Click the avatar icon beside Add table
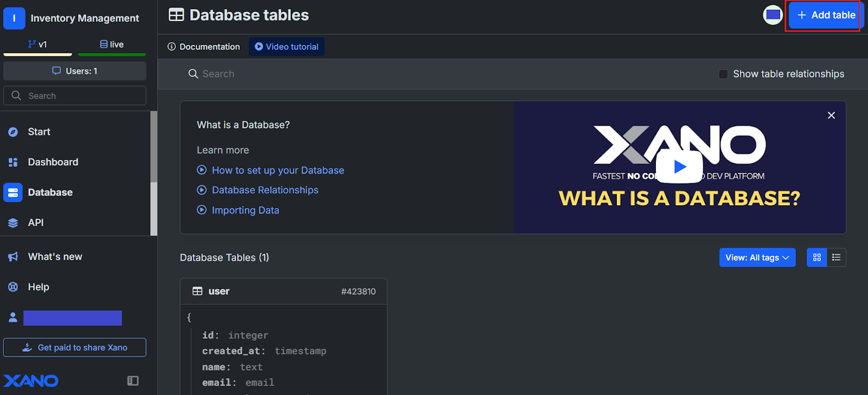The image size is (868, 395). click(773, 15)
